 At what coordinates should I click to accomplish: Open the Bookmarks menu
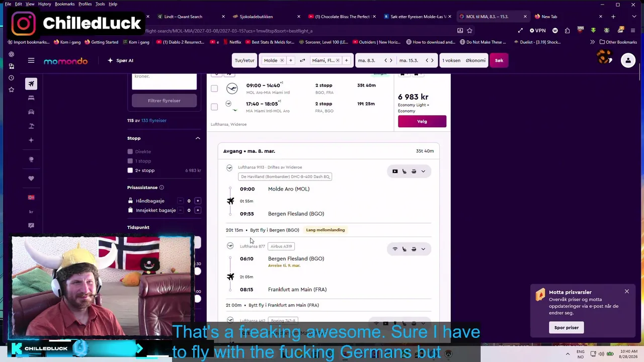tap(64, 4)
